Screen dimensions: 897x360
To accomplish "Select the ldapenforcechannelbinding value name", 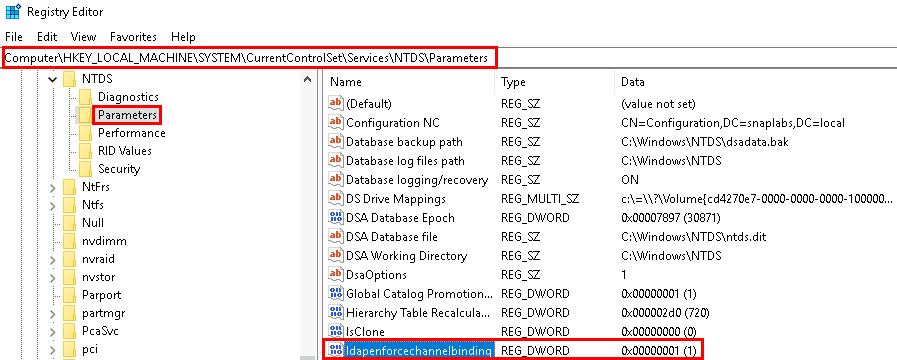I will [x=418, y=350].
